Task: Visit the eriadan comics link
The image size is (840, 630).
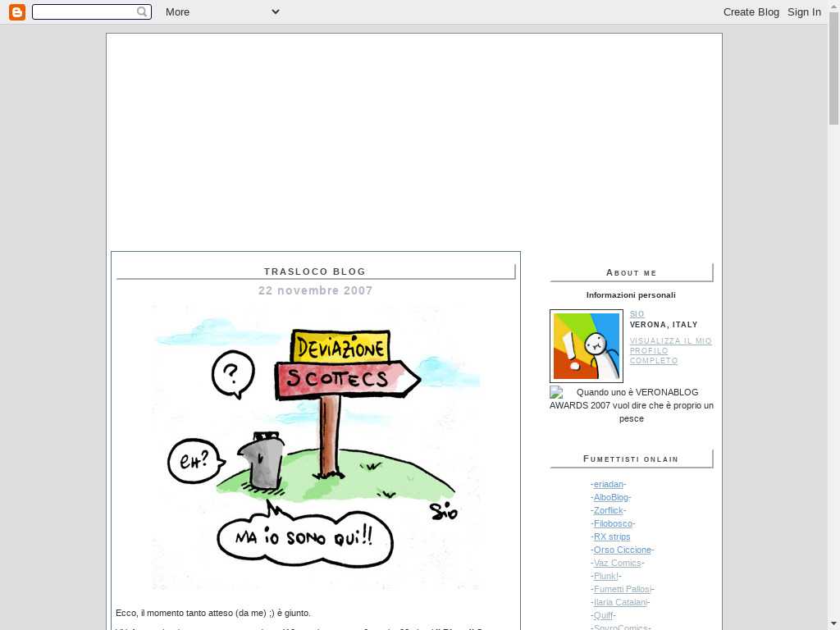Action: coord(608,484)
